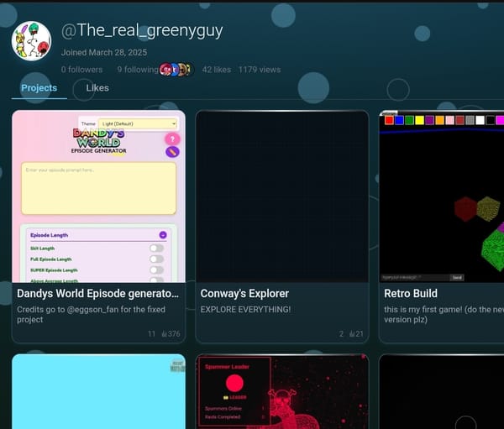Open the 0 followers list
Screen dimensions: 504x429
pos(81,70)
